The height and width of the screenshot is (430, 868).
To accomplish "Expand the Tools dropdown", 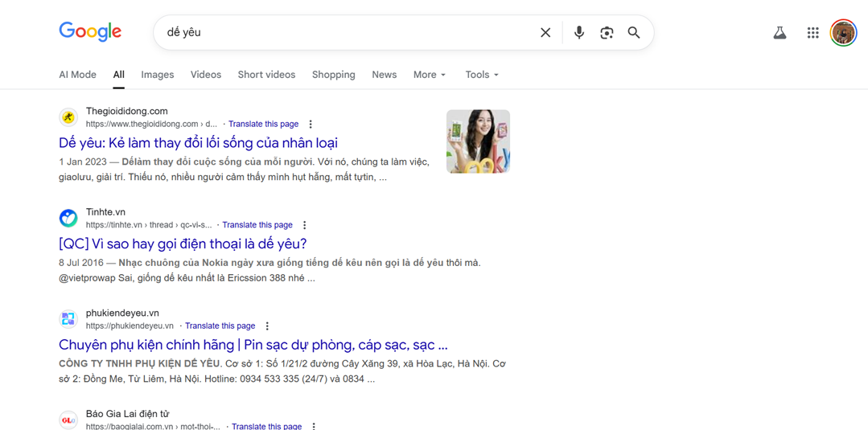I will (x=481, y=75).
